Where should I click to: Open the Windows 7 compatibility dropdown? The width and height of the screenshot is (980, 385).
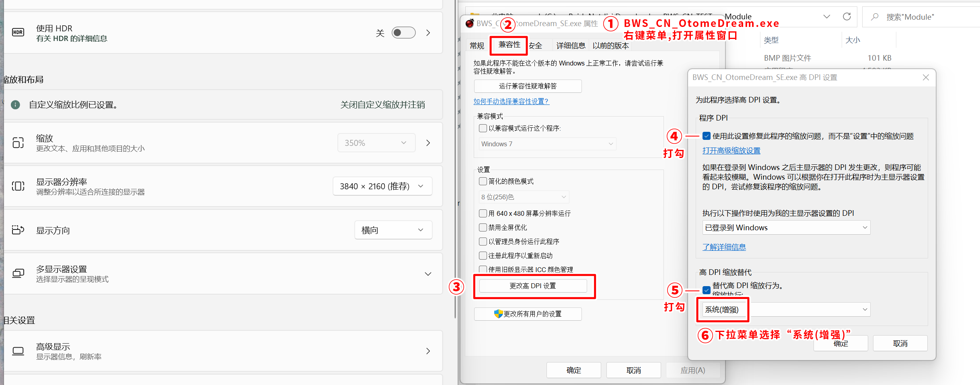[x=547, y=144]
